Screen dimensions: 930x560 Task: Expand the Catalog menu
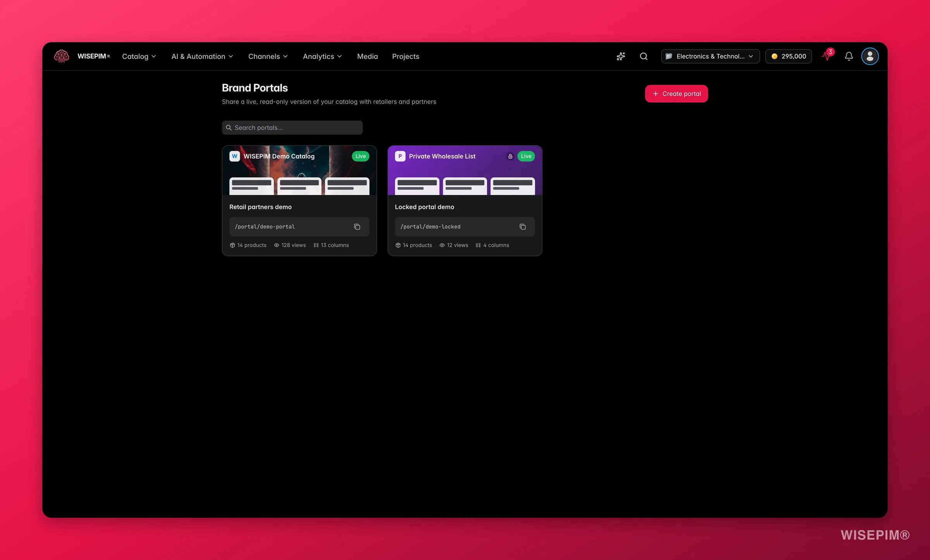pyautogui.click(x=139, y=56)
